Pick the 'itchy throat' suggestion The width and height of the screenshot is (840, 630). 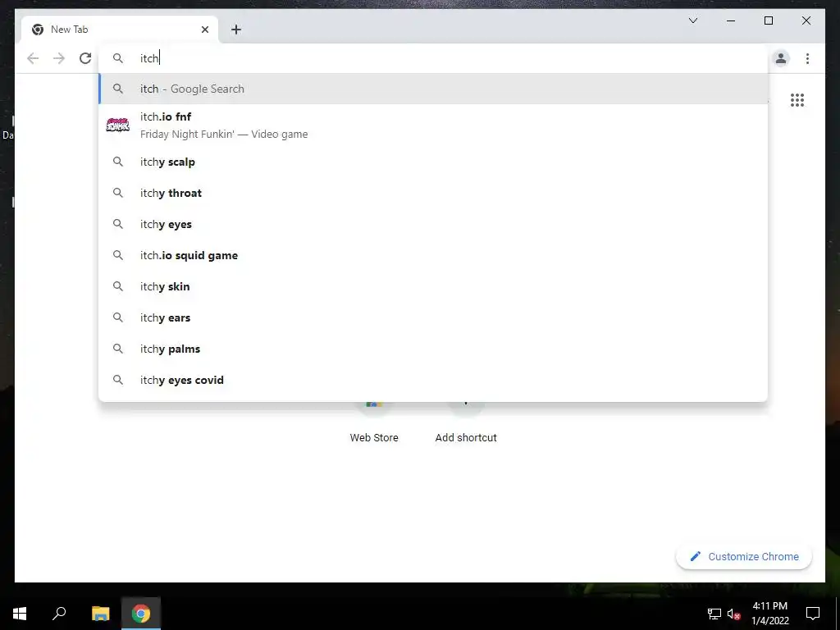point(433,193)
